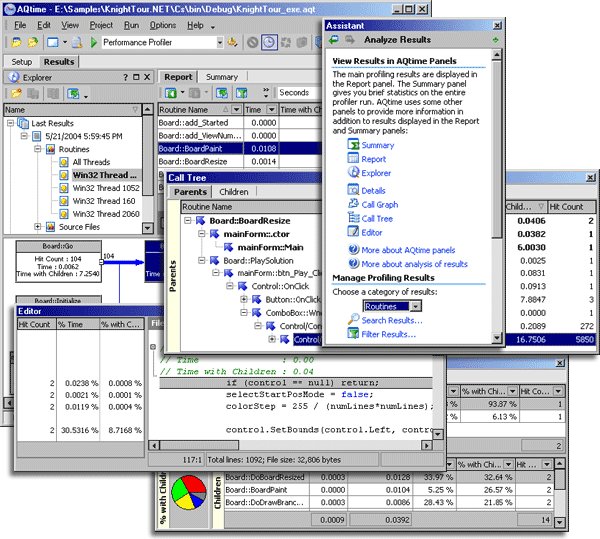Select the Board::Go node in Call Graph
Screen dimensions: 600x539
59,262
